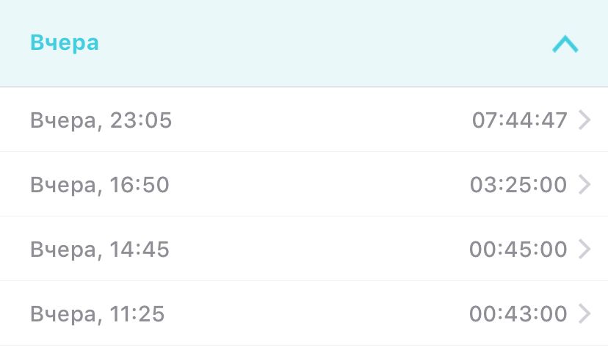Click the 00:43:00 duration value
Image resolution: width=608 pixels, height=364 pixels.
(518, 314)
